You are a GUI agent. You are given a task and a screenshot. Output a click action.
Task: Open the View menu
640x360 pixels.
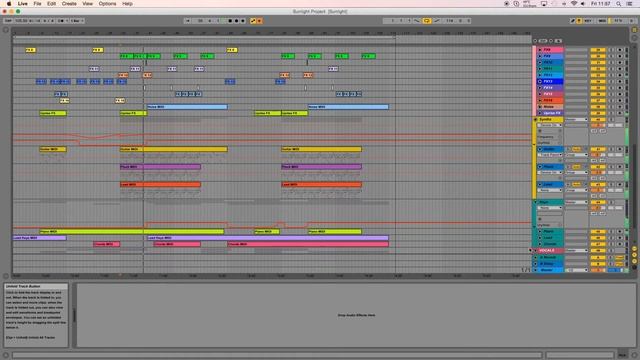pos(87,4)
